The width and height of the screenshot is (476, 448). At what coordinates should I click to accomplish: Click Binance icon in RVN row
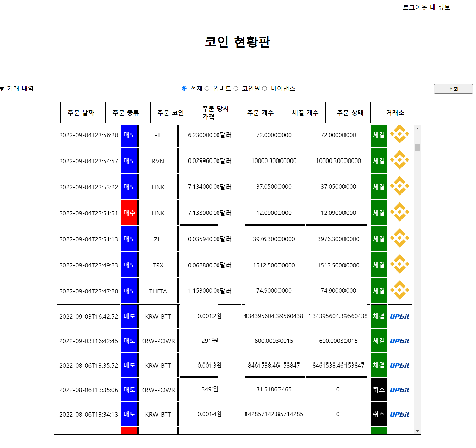pos(399,160)
